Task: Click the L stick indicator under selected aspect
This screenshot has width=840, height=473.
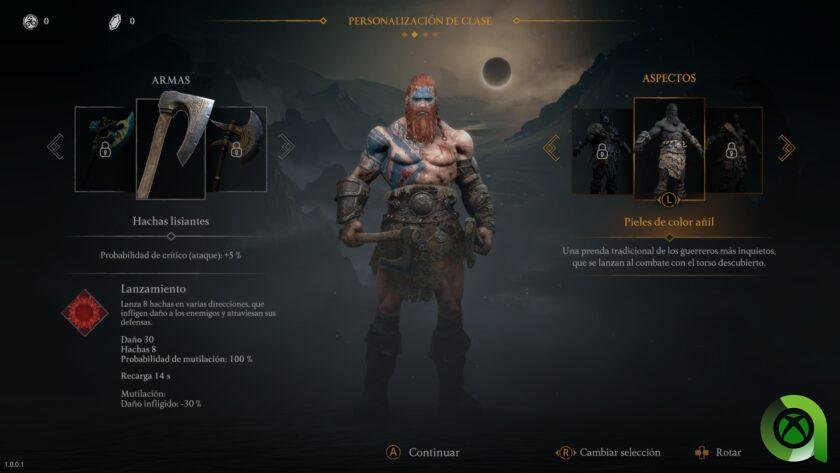Action: click(x=669, y=200)
